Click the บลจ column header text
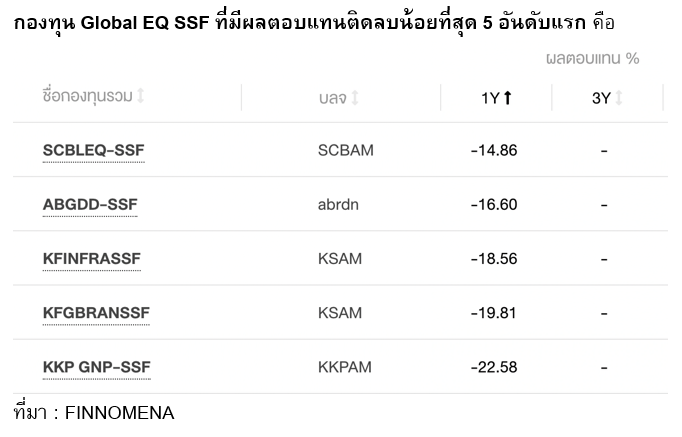 point(332,98)
